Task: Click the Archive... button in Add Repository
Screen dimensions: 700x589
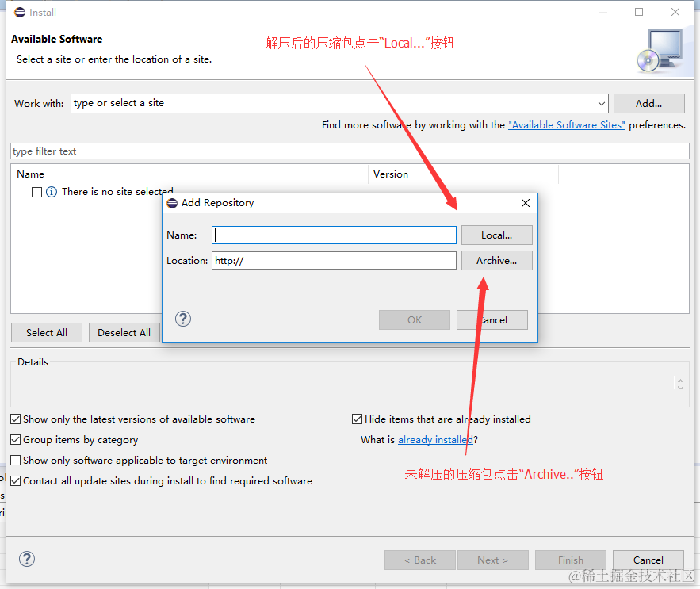Action: click(496, 260)
